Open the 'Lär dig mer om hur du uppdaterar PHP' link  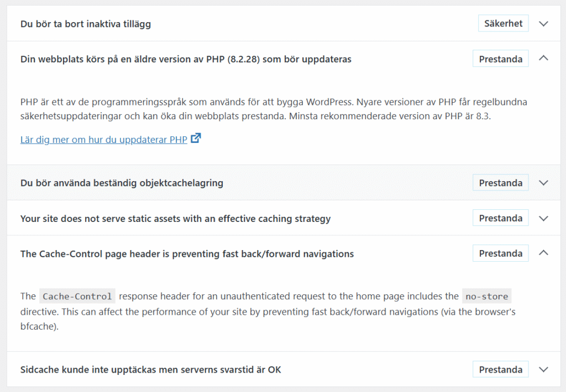[103, 140]
